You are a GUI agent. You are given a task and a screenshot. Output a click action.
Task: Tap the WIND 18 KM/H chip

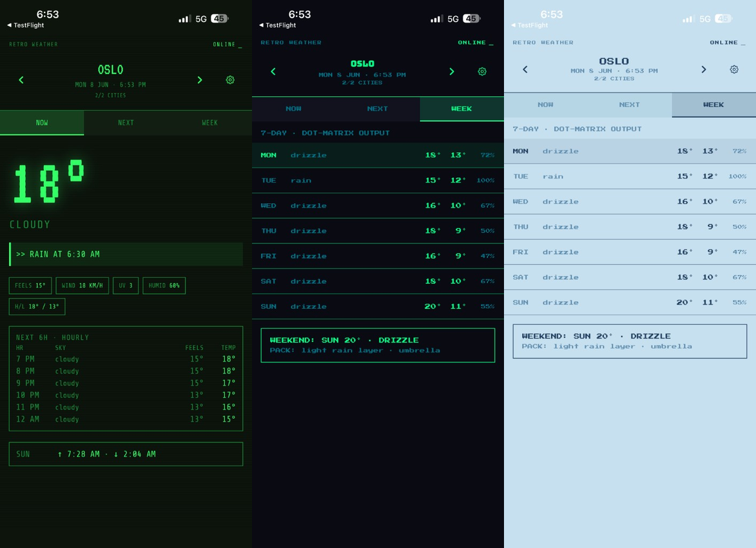82,286
